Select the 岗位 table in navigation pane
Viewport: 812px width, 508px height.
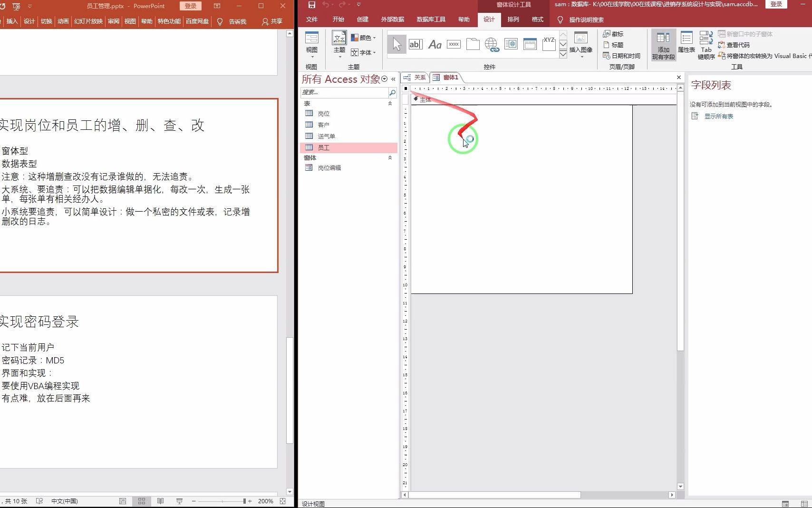tap(349, 114)
